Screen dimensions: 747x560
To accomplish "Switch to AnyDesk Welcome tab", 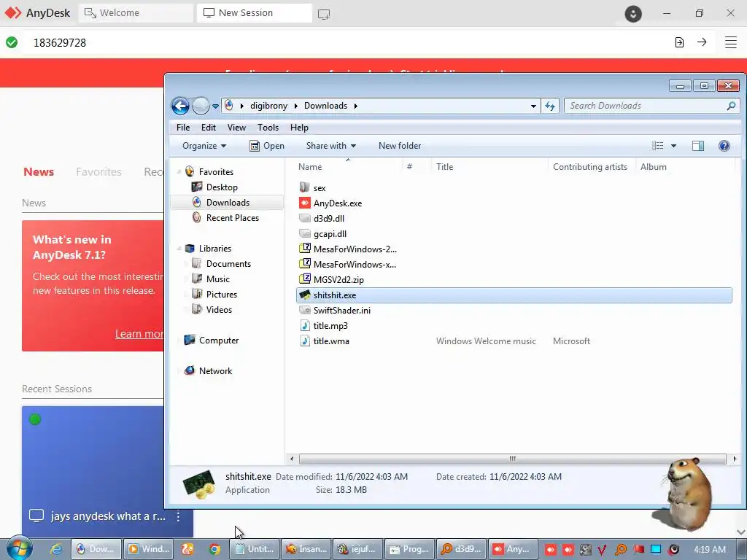I will (x=135, y=13).
